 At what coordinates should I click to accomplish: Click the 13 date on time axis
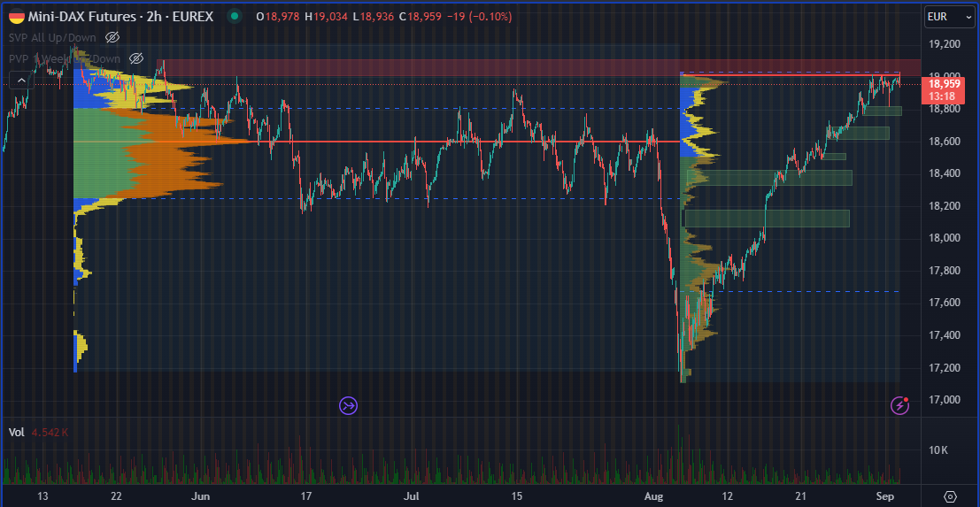(x=42, y=496)
